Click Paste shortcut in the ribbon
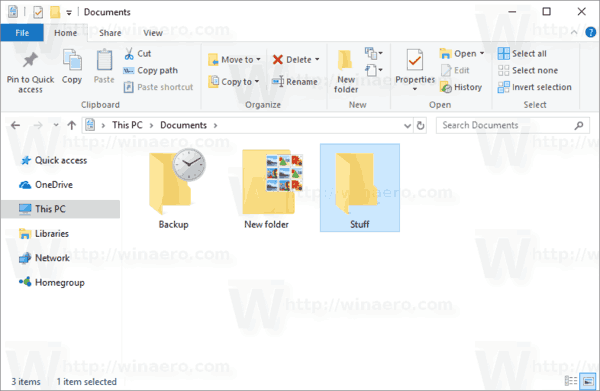Image resolution: width=600 pixels, height=391 pixels. pyautogui.click(x=158, y=87)
